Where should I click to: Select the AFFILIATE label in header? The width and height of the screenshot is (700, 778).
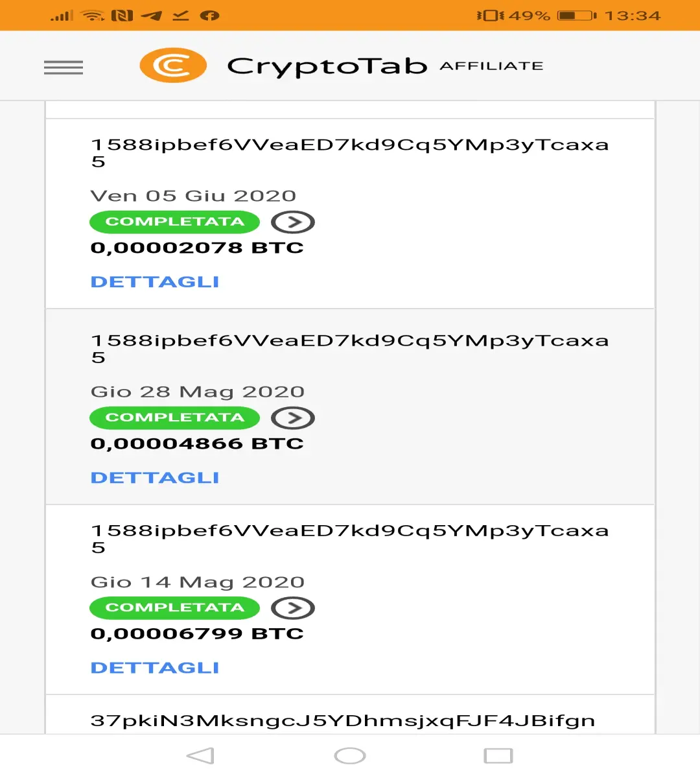[x=492, y=66]
